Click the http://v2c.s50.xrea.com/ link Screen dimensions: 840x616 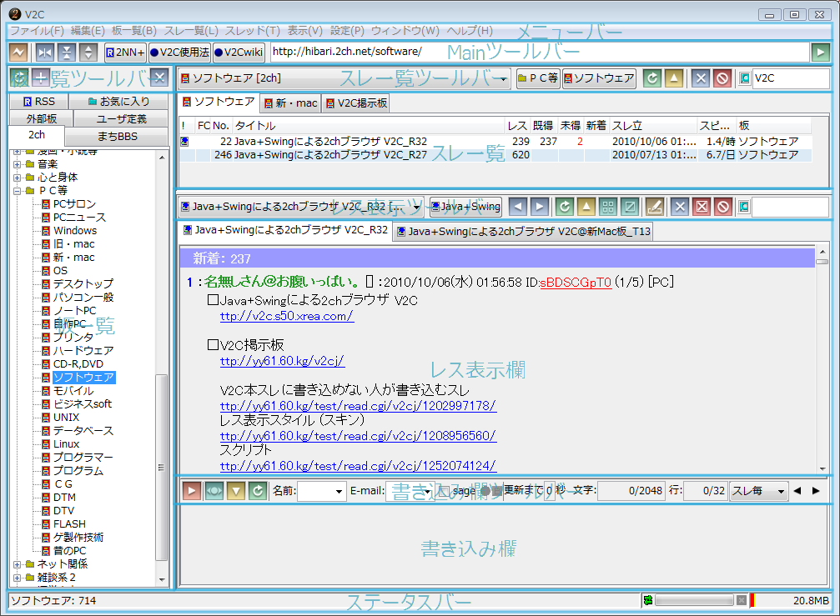(286, 316)
